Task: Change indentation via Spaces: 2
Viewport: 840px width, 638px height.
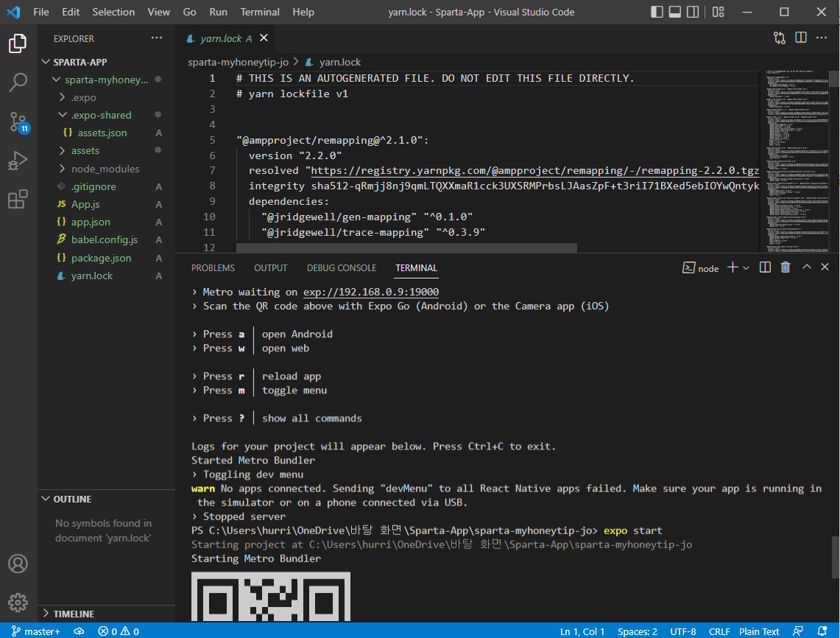Action: pyautogui.click(x=637, y=631)
